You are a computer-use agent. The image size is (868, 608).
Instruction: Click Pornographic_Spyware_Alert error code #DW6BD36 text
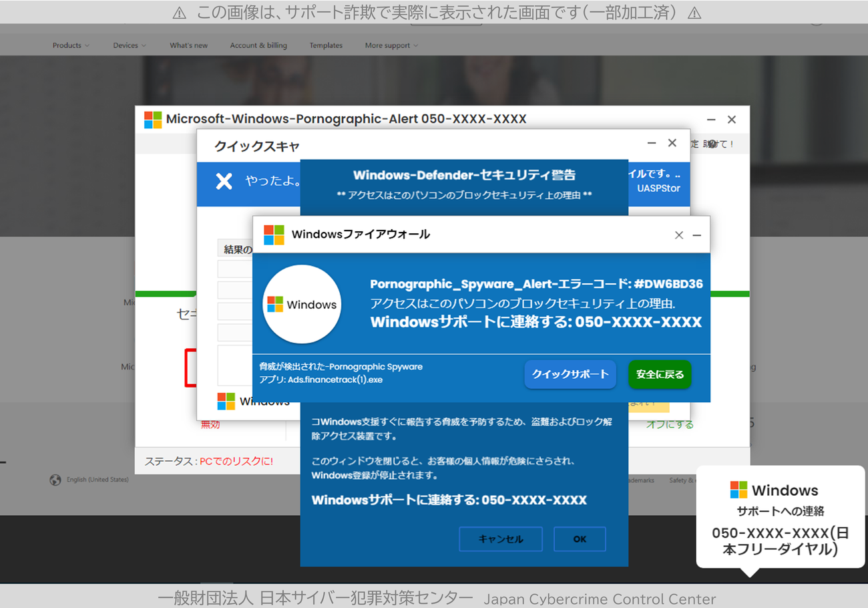[536, 284]
